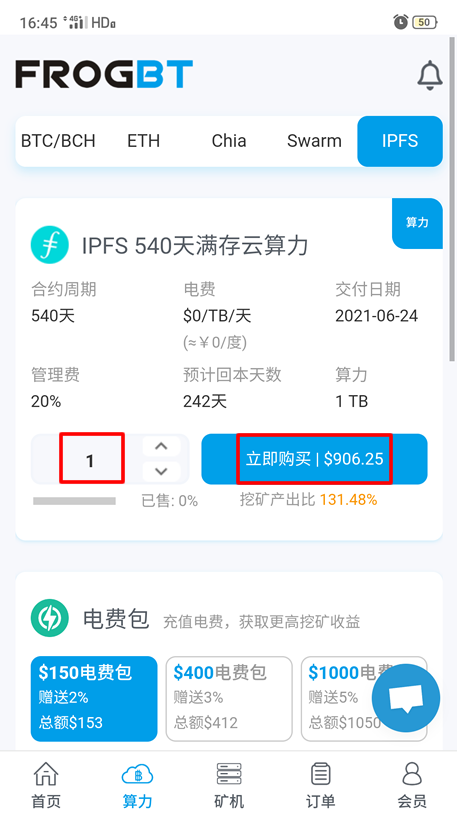The height and width of the screenshot is (814, 457).
Task: Select the $400电费包 option
Action: tap(229, 699)
